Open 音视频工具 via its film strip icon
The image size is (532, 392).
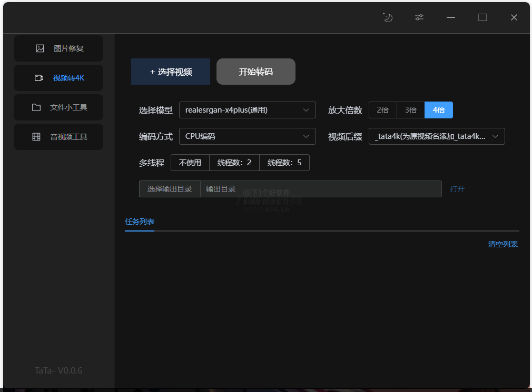coord(36,136)
